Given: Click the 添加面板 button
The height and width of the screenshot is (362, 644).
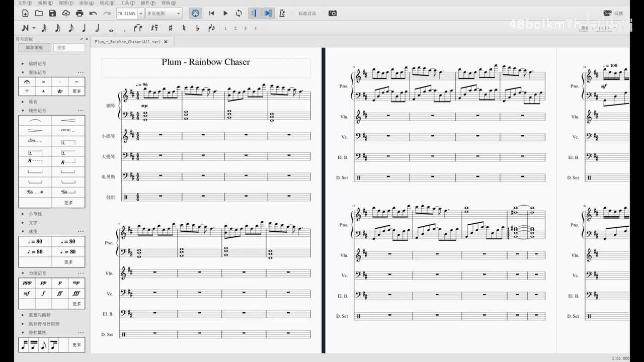Looking at the screenshot, I should [x=34, y=48].
